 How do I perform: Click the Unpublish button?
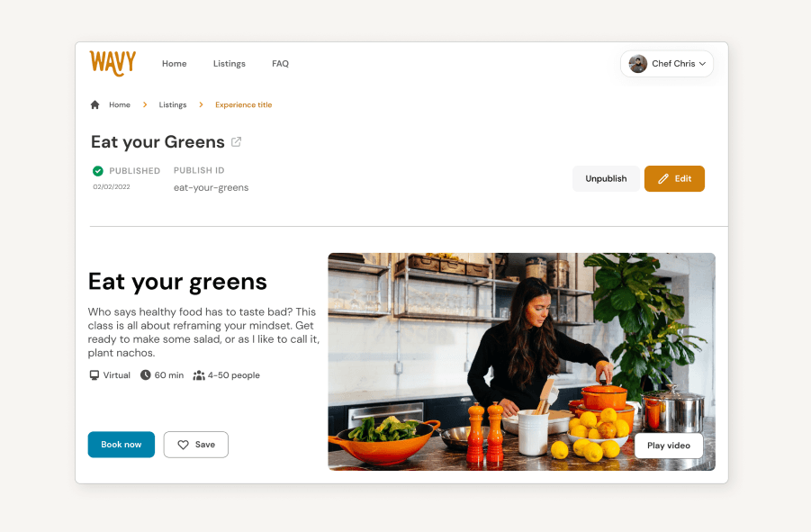coord(606,179)
